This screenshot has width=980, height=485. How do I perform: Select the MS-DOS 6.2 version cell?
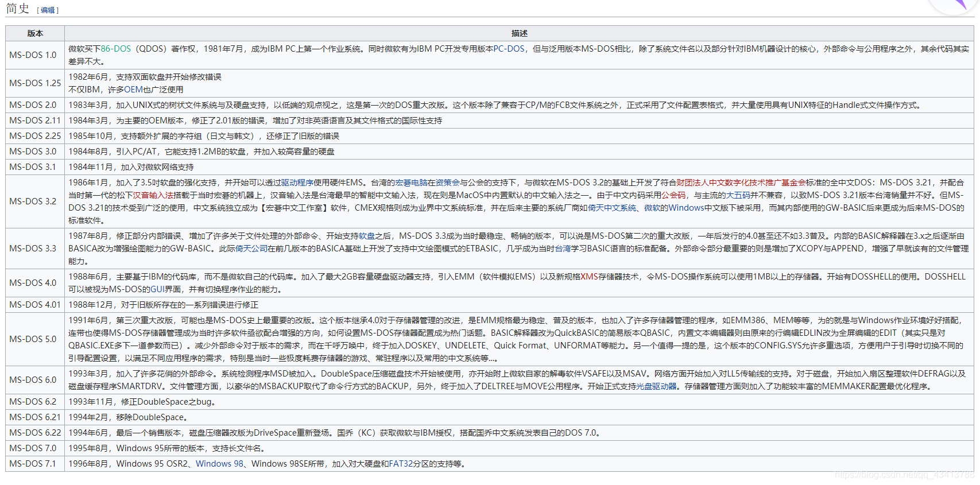(35, 402)
